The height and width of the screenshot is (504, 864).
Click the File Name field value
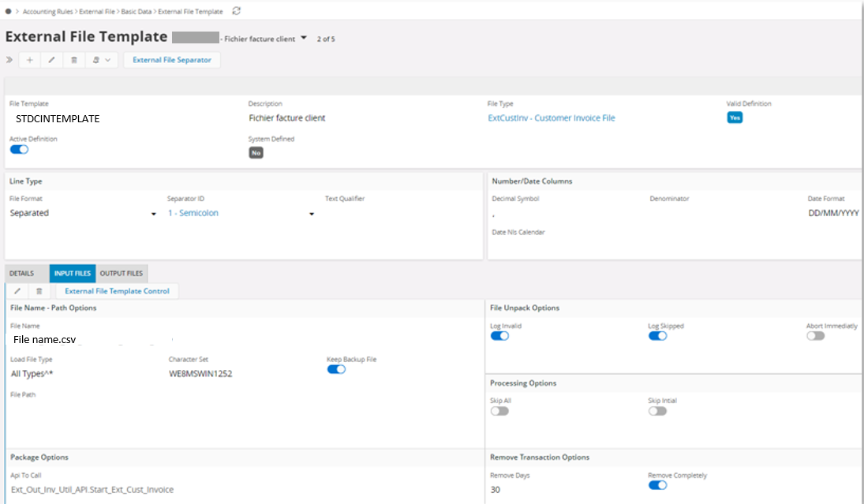45,340
